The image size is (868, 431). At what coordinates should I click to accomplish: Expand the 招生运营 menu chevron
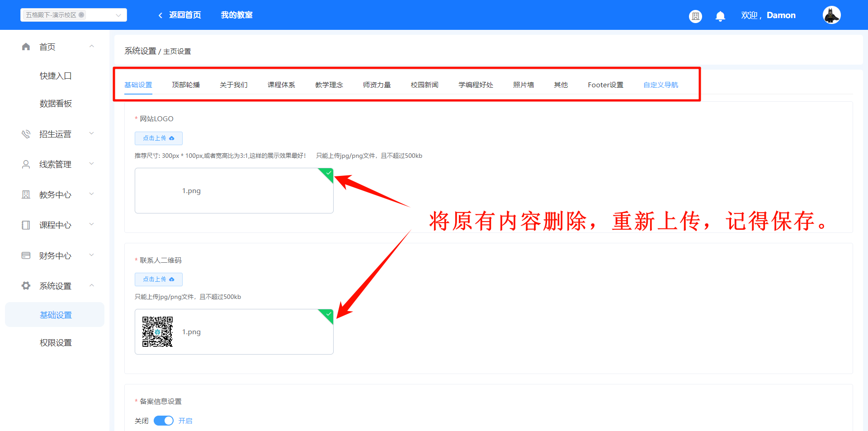point(92,133)
